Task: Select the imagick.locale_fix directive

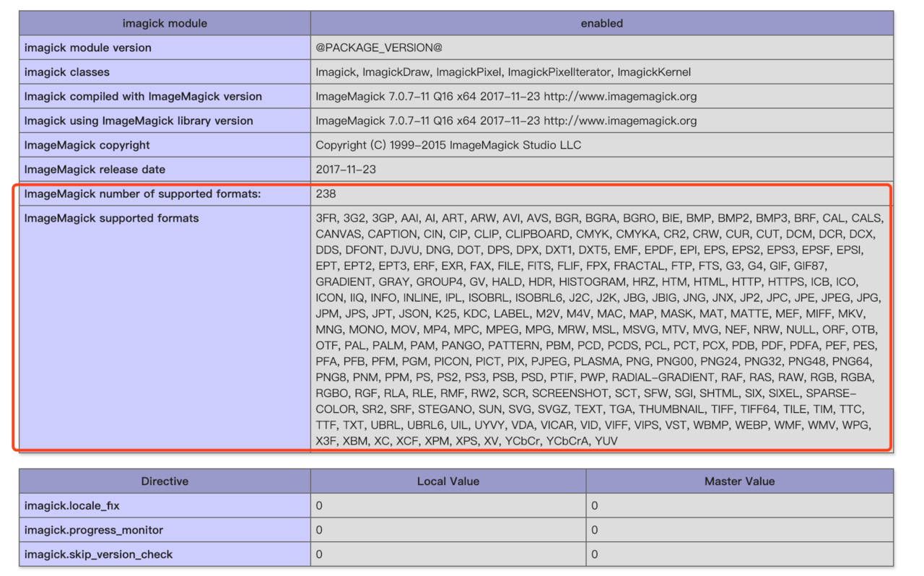Action: pos(72,506)
